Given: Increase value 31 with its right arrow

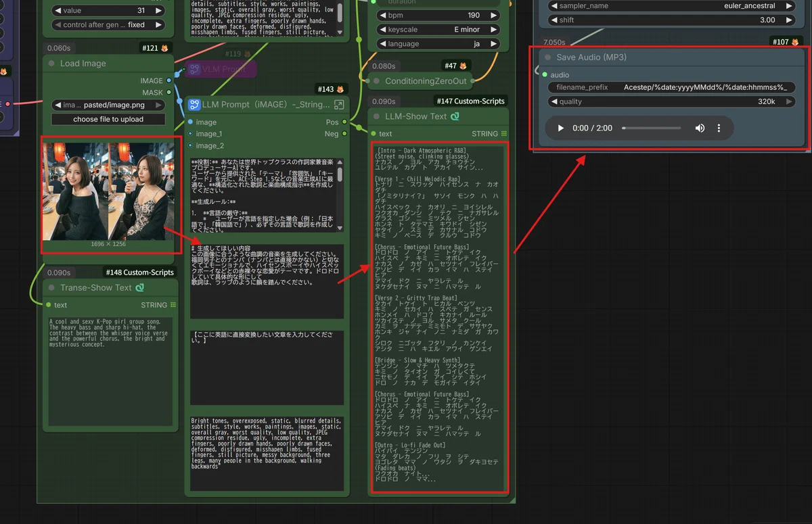Looking at the screenshot, I should click(159, 10).
